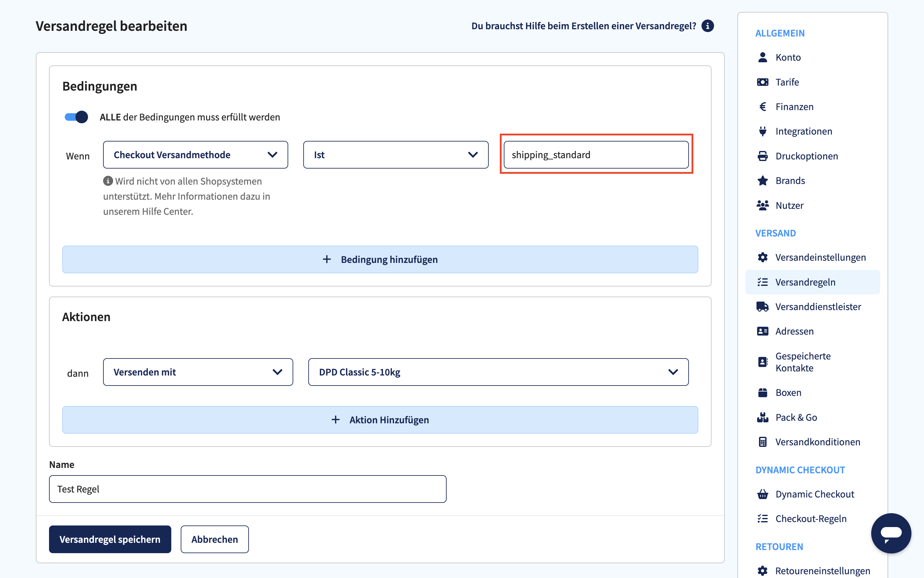Expand the Ist operator dropdown
This screenshot has width=924, height=578.
click(x=395, y=155)
